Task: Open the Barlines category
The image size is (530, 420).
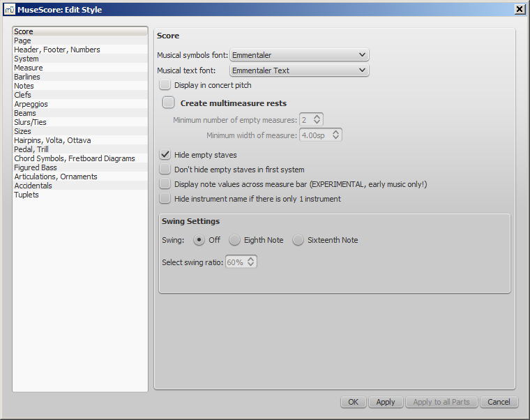Action: click(80, 77)
